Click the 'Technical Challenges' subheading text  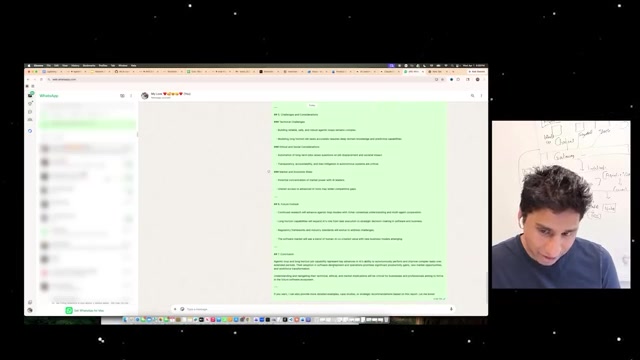tap(292, 122)
